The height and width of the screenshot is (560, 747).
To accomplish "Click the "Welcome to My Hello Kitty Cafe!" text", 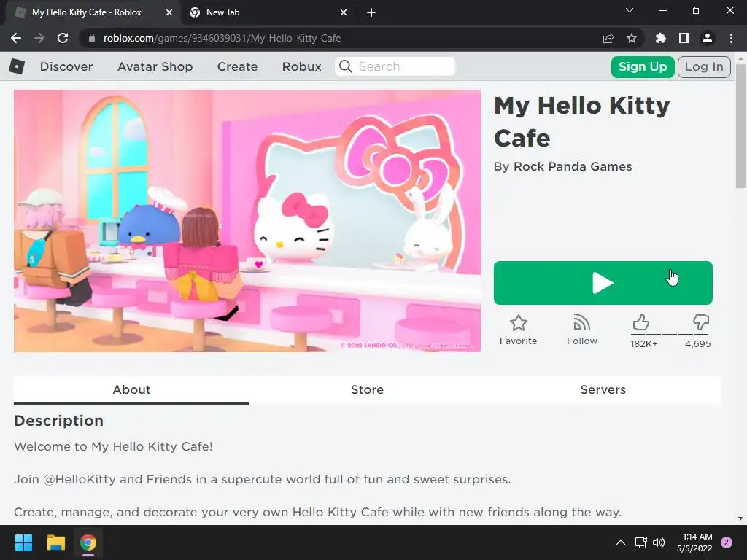I will point(113,447).
